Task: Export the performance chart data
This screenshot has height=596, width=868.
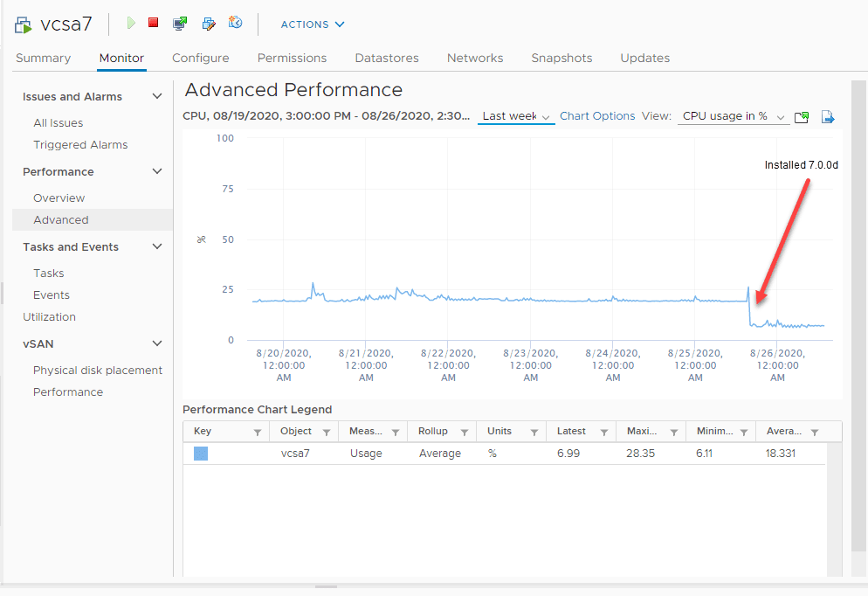Action: tap(827, 115)
